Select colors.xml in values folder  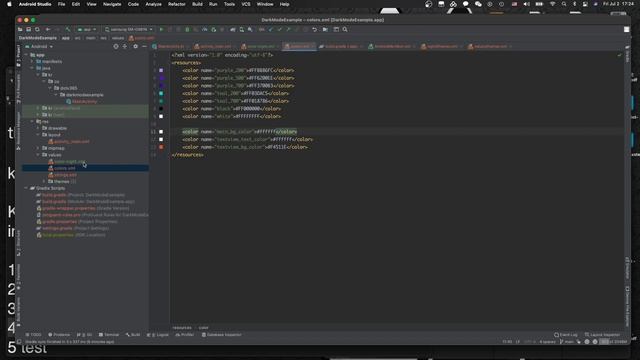(62, 168)
